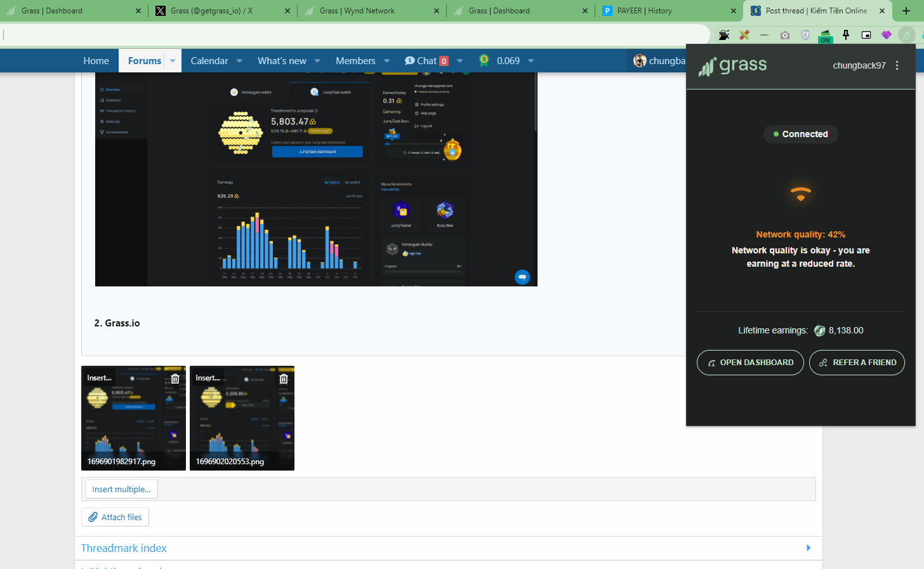The width and height of the screenshot is (924, 569).
Task: Click the lifetime earnings value 8,138.00
Action: pyautogui.click(x=846, y=331)
